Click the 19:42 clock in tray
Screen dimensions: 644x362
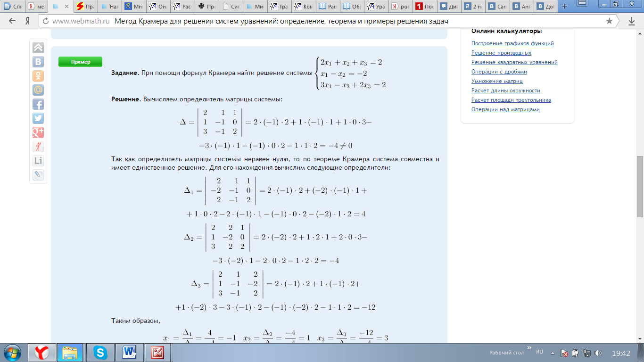point(621,353)
